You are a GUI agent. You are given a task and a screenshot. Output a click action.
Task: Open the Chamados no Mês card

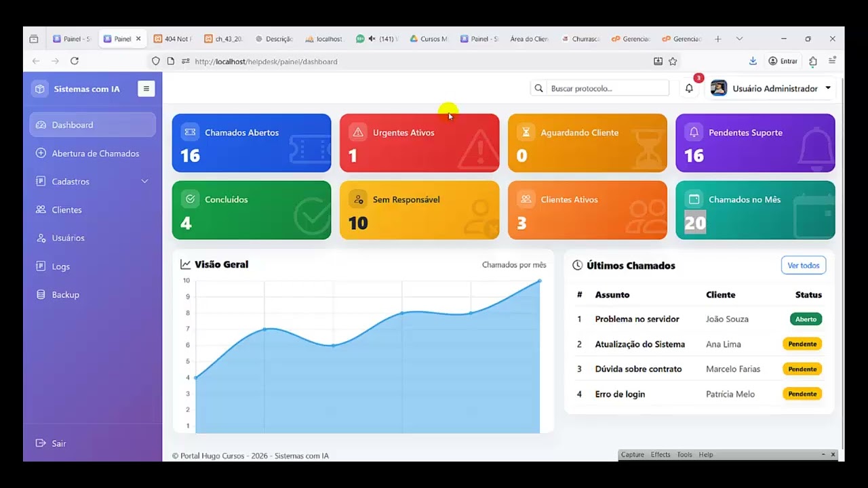[755, 210]
